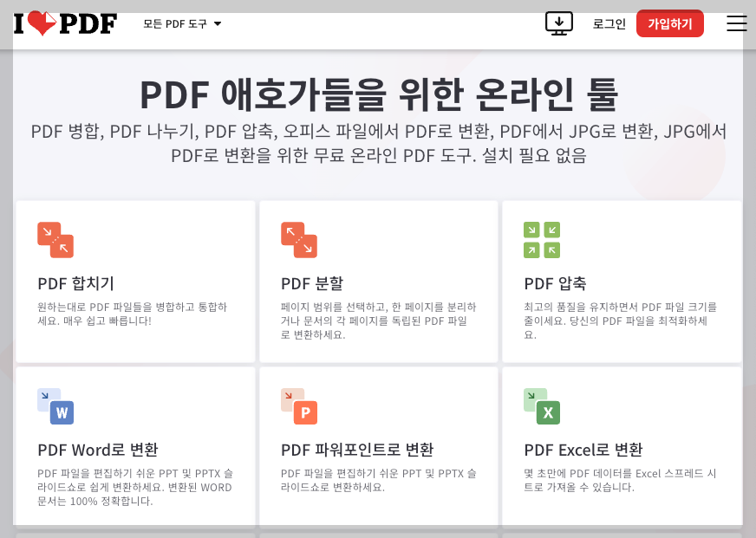
Task: Expand the 모든 PDF 도구 dropdown arrow
Action: pyautogui.click(x=217, y=25)
